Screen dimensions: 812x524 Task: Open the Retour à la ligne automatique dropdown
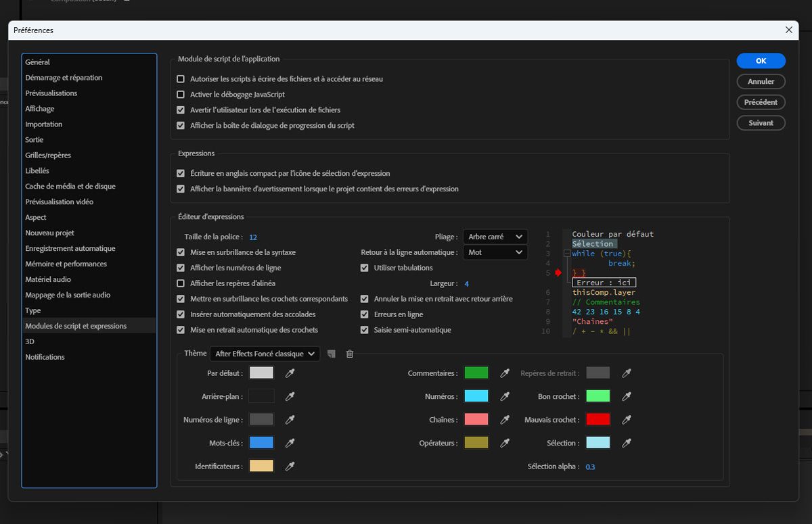coord(495,251)
